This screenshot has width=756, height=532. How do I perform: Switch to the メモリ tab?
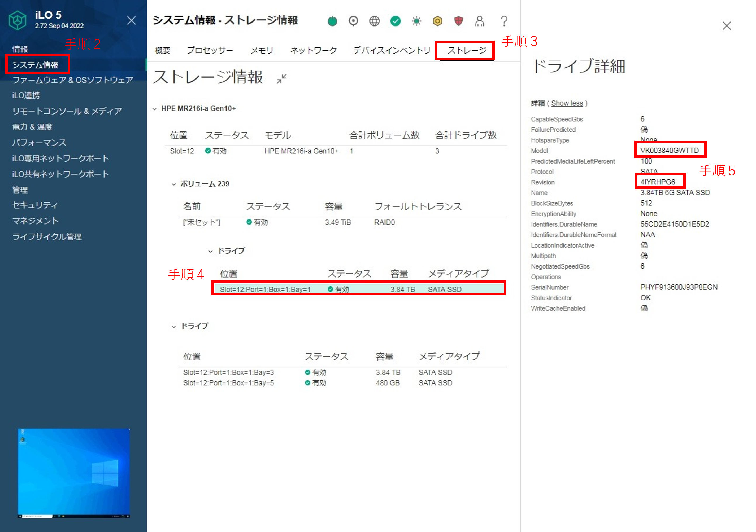[x=262, y=50]
